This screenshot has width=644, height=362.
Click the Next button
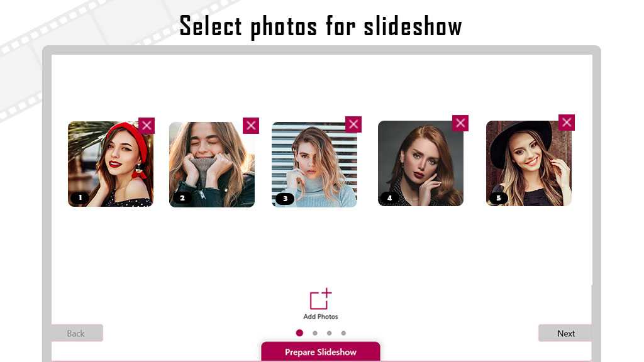coord(565,333)
